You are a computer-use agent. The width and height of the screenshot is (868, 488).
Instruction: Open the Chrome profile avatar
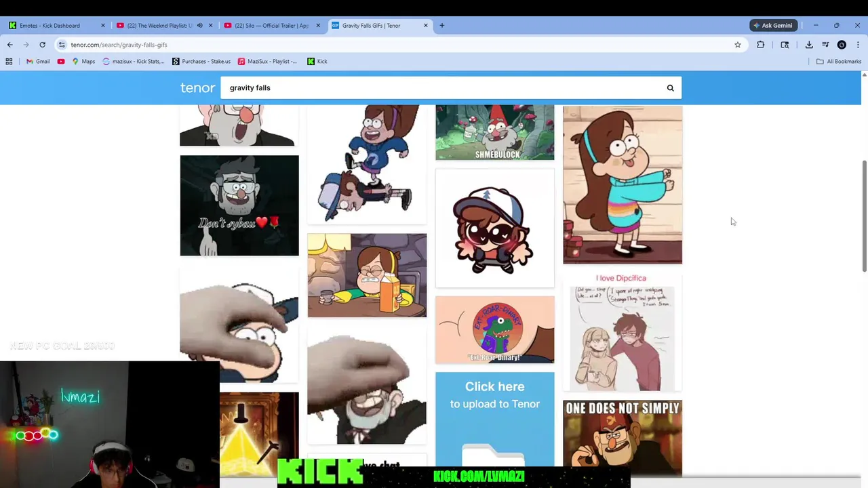842,45
